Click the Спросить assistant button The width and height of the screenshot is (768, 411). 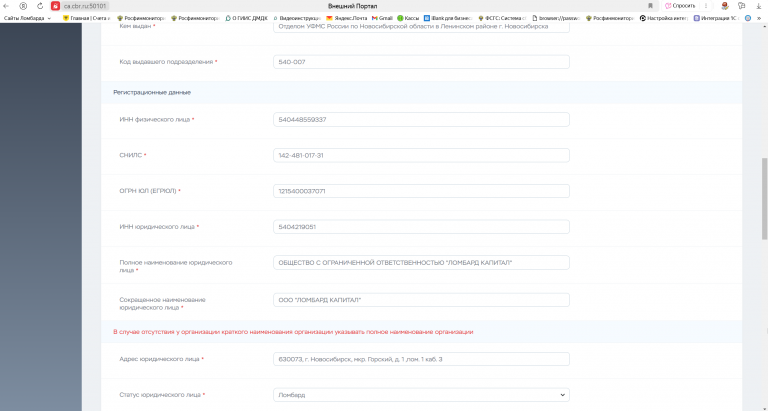click(x=680, y=6)
